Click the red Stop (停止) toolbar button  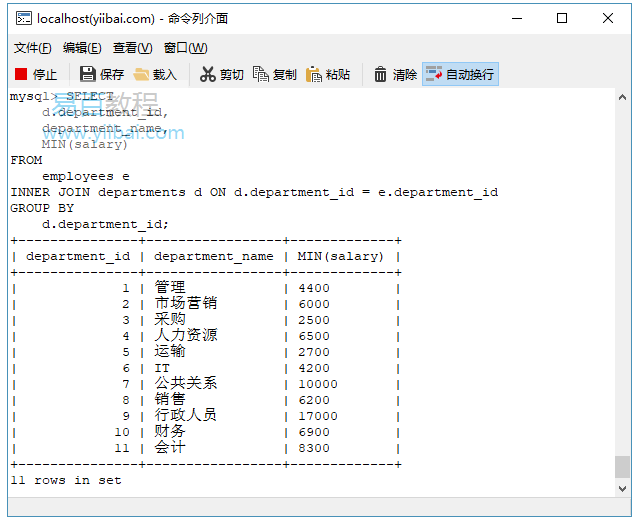[x=36, y=74]
